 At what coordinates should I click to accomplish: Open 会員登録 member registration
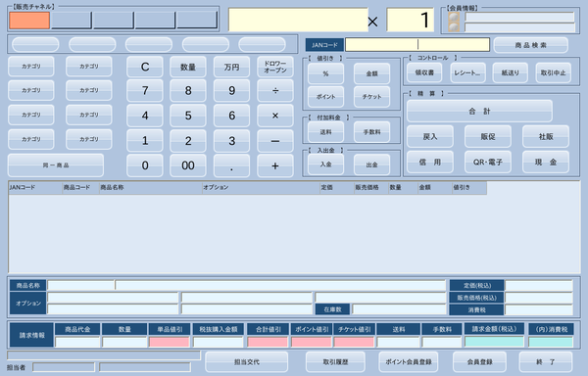479,362
